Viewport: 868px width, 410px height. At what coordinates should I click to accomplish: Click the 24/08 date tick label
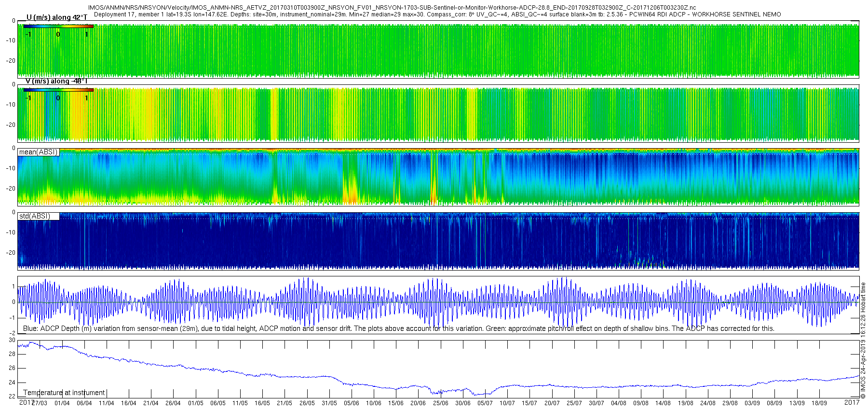click(708, 403)
